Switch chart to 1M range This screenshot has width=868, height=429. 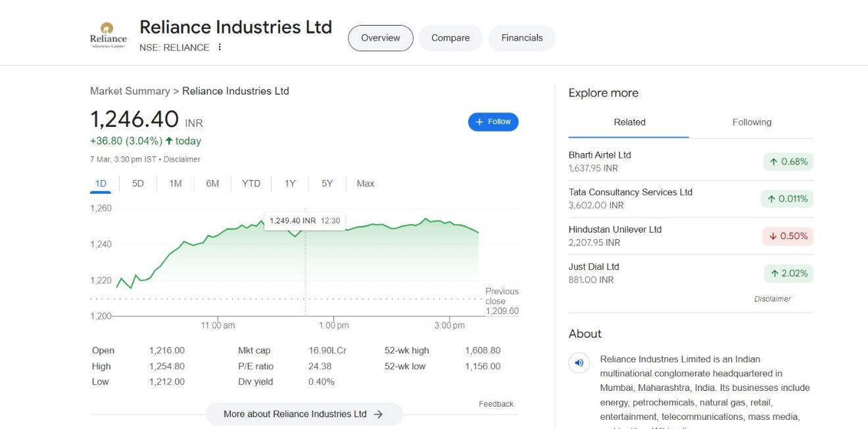[x=176, y=184]
